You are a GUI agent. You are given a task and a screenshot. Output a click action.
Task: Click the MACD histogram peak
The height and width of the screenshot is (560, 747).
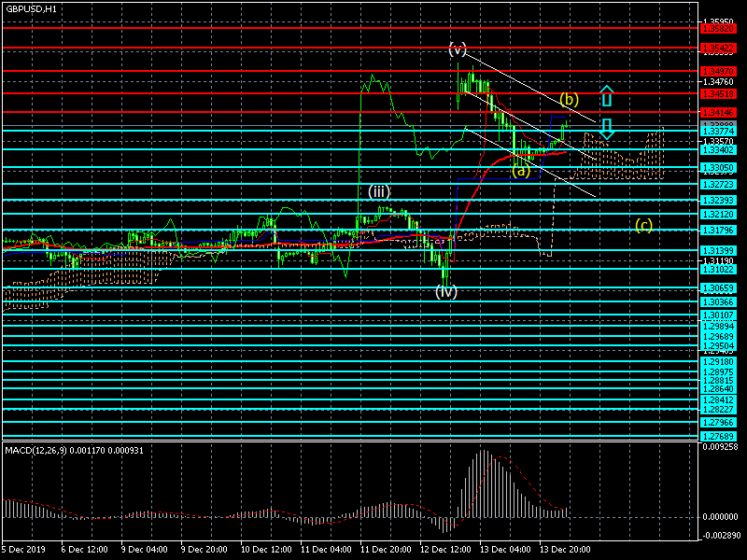pyautogui.click(x=484, y=455)
